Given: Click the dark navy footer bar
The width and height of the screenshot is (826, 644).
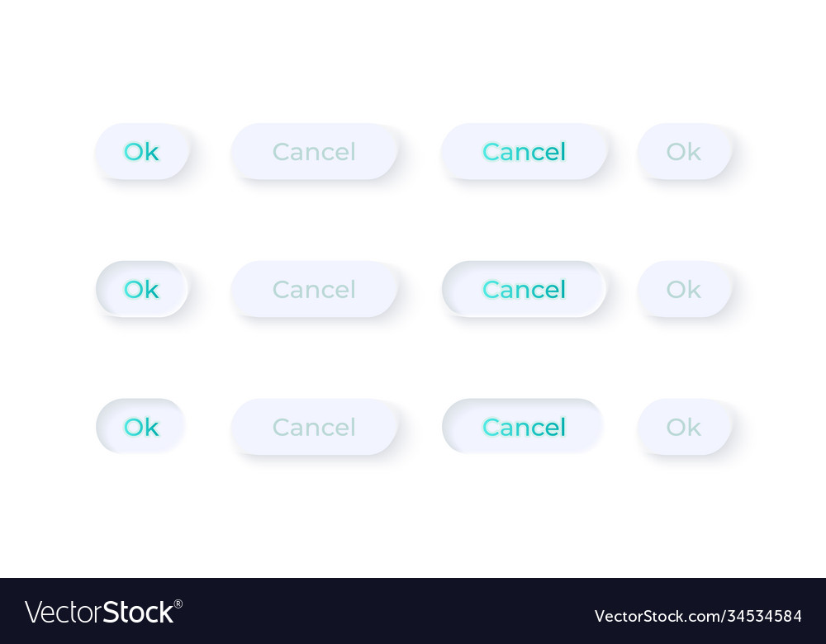Looking at the screenshot, I should pyautogui.click(x=413, y=611).
